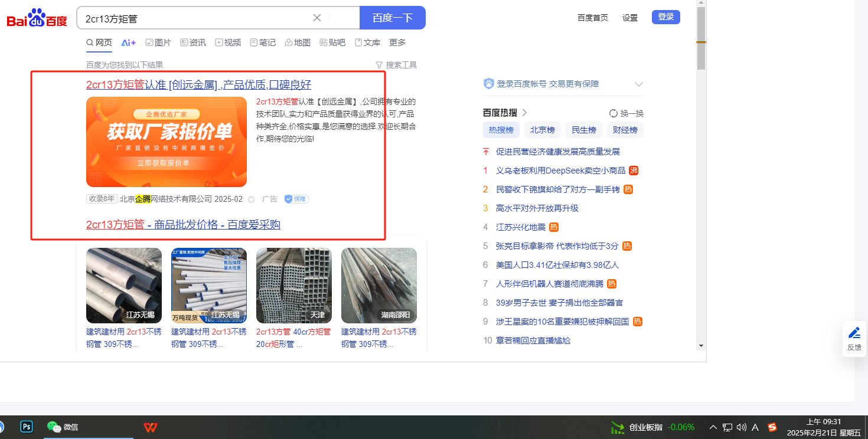Switch to the 视频 tab
Screen dimensions: 868x439
click(x=228, y=42)
